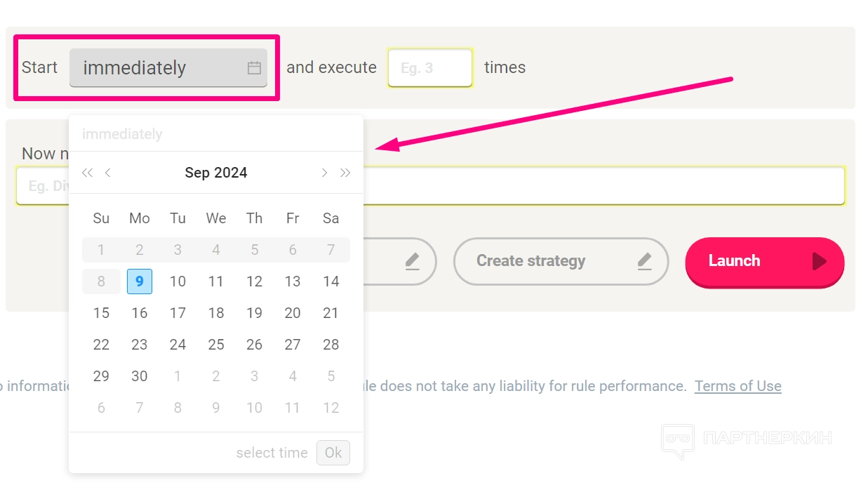Screen dimensions: 868x497
Task: Open the Terms of Use link
Action: 737,386
